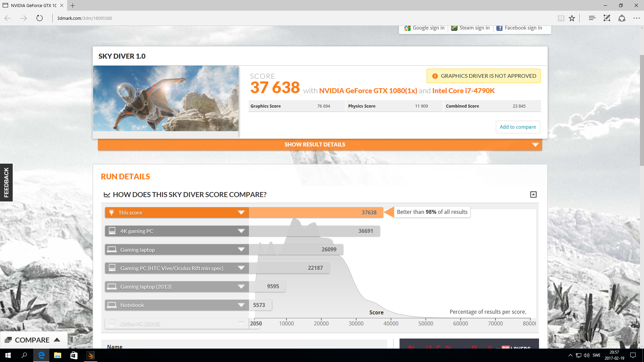The image size is (644, 362).
Task: Click the laptop icon beside Notebook
Action: (112, 305)
